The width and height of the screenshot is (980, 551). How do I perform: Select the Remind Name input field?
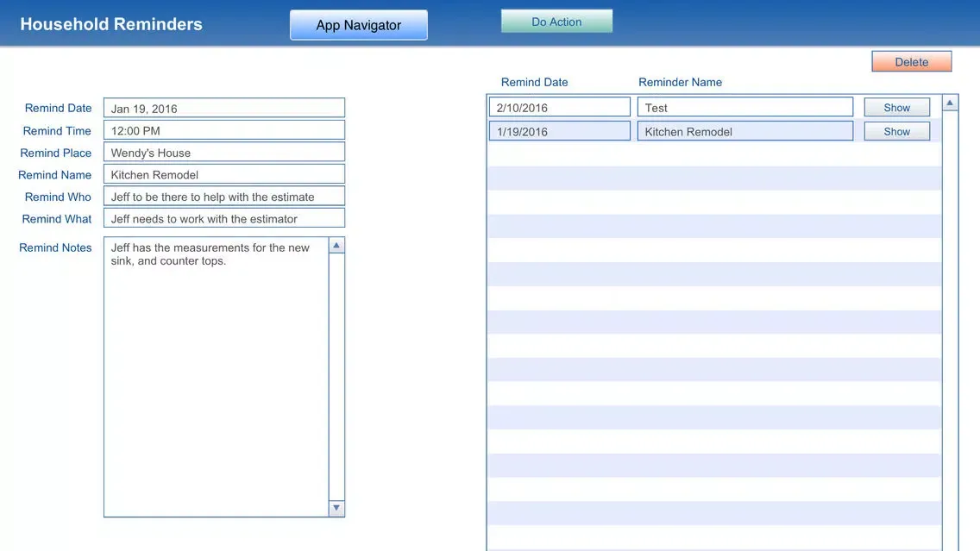223,175
